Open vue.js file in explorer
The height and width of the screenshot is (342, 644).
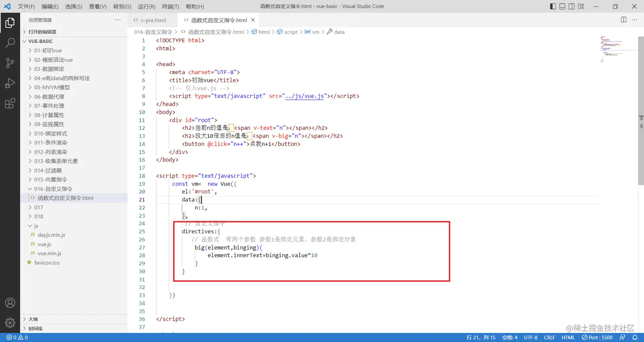tap(74, 244)
